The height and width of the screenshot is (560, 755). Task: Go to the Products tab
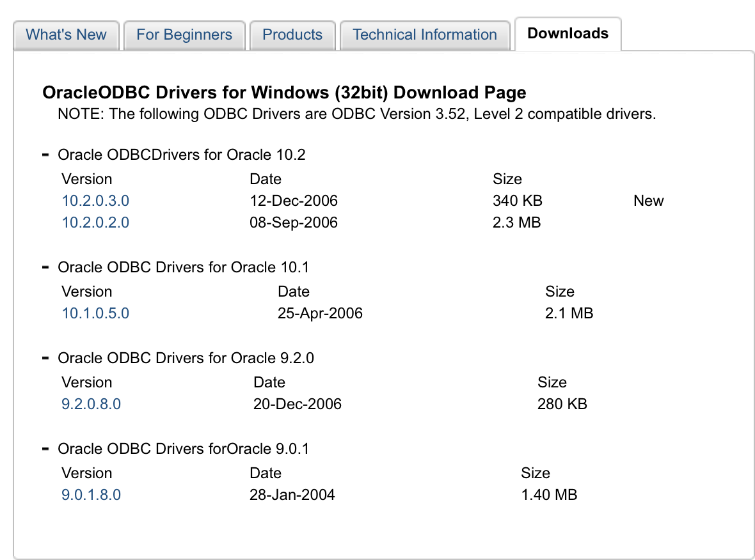[x=292, y=35]
